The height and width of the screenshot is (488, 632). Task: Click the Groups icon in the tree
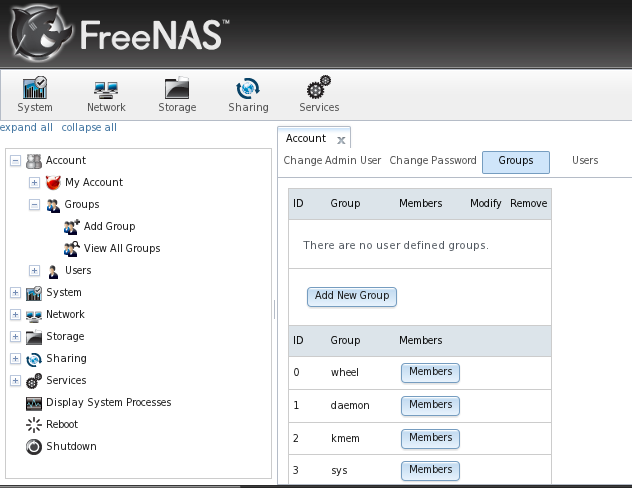click(x=53, y=205)
